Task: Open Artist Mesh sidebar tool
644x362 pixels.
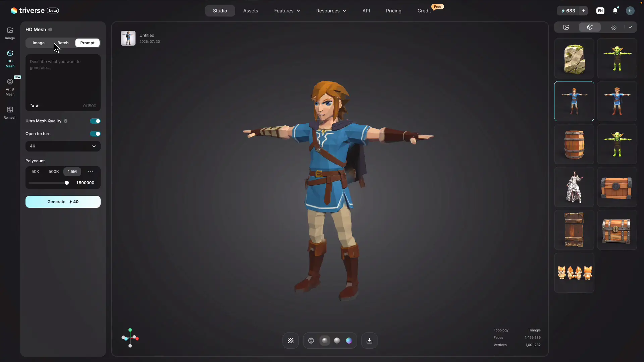Action: [x=10, y=87]
